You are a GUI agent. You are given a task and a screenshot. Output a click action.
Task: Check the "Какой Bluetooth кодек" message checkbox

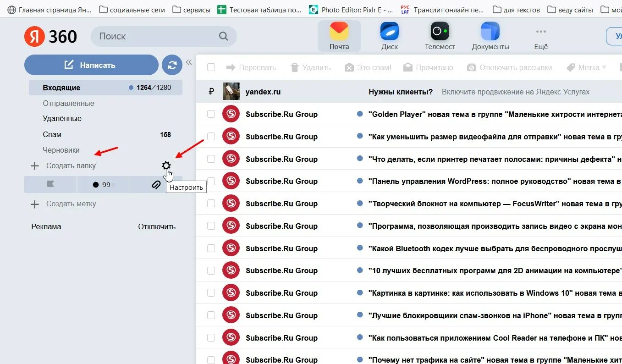[211, 248]
